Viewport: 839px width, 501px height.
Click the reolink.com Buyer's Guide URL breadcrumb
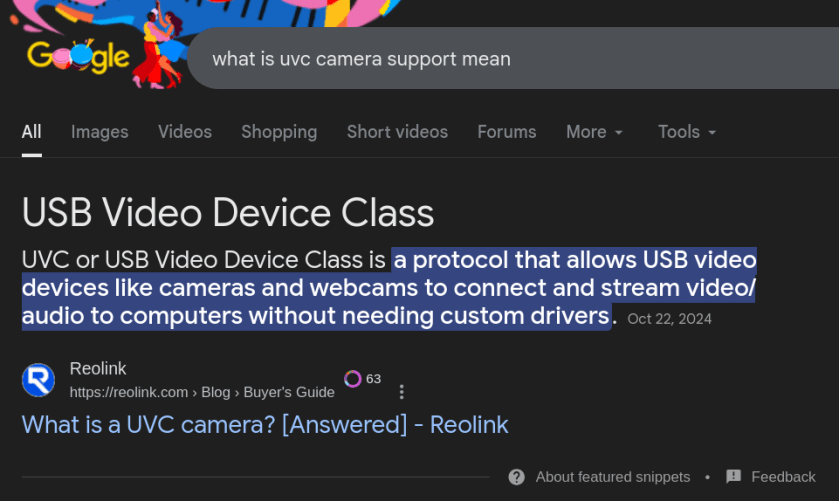click(202, 392)
